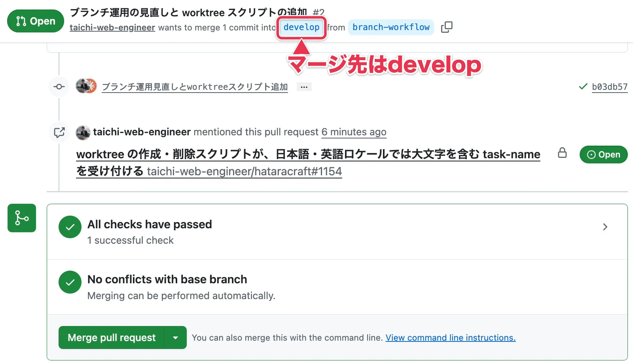633x364 pixels.
Task: Open View command line instructions link
Action: pyautogui.click(x=451, y=337)
